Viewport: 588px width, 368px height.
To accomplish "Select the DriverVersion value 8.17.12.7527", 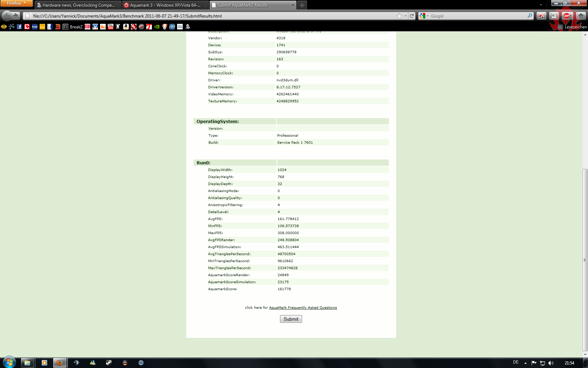I will coord(288,87).
